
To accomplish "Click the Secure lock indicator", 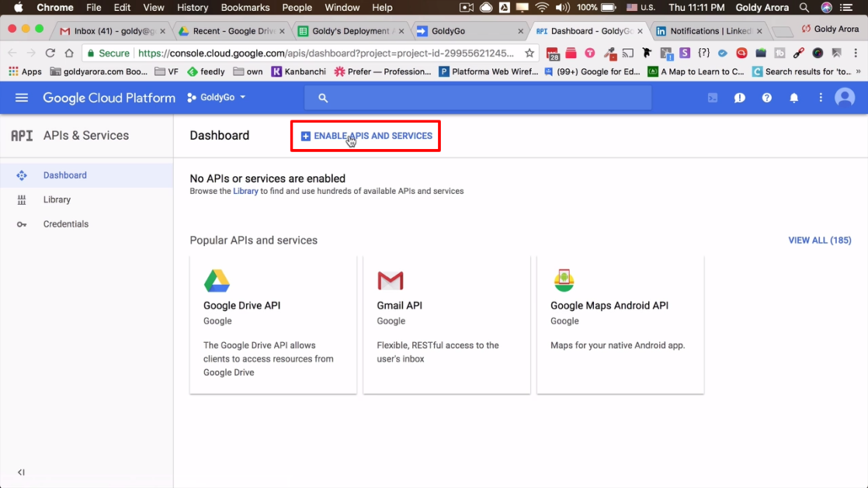I will 108,53.
